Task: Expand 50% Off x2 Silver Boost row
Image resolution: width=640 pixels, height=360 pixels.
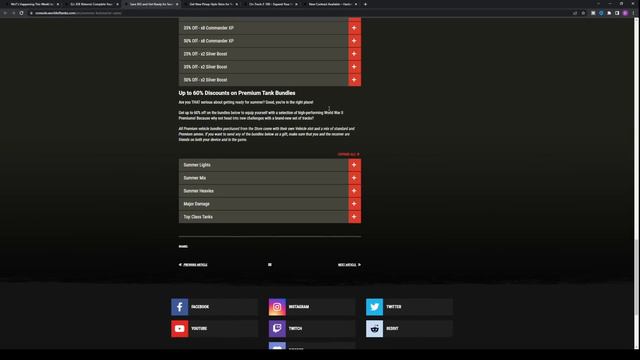Action: coord(270,80)
